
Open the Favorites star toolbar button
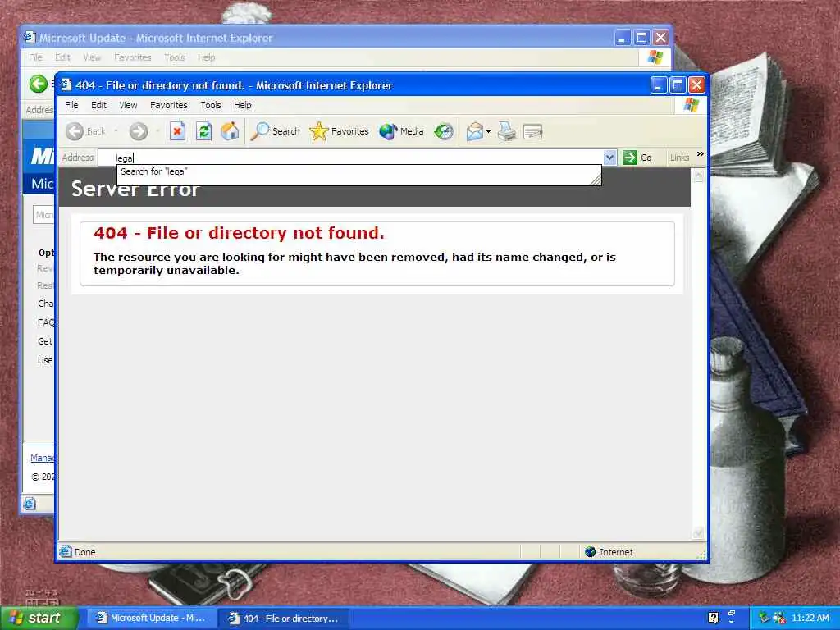click(339, 131)
